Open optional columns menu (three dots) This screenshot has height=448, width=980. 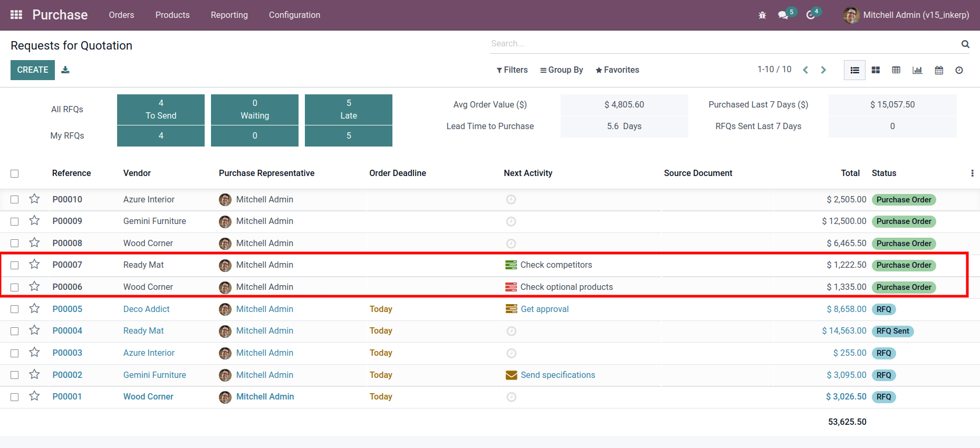(972, 173)
